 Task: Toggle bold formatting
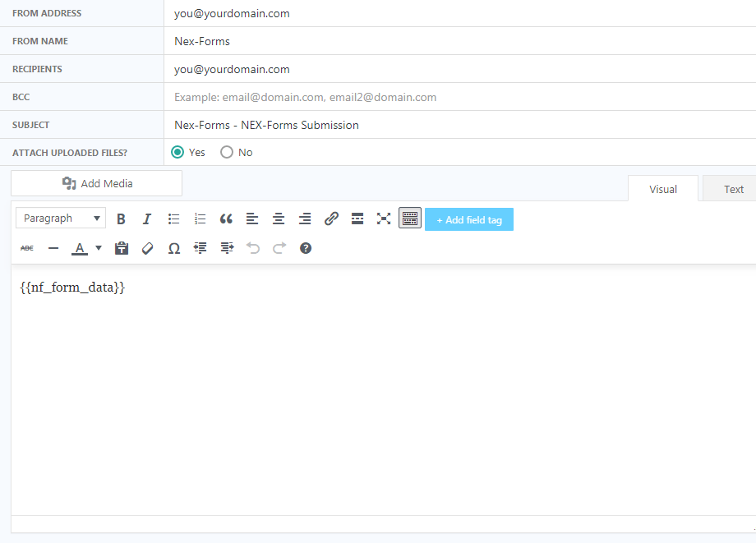[x=121, y=219]
